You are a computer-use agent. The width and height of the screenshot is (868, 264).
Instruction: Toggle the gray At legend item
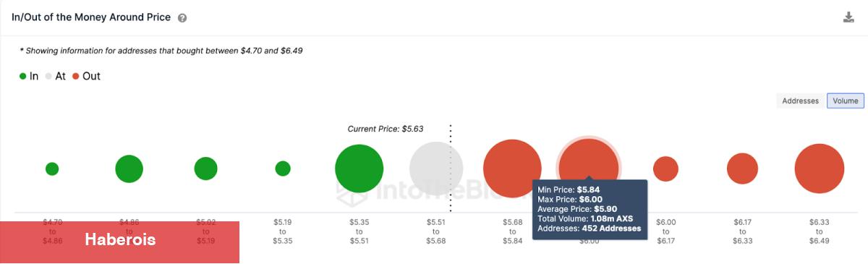click(55, 76)
